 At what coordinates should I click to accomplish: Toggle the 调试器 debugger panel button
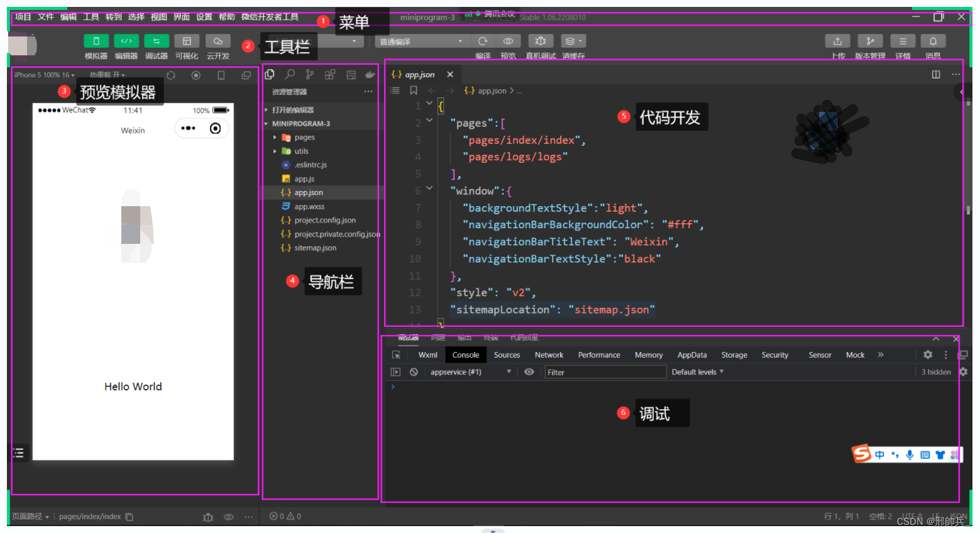pyautogui.click(x=157, y=41)
